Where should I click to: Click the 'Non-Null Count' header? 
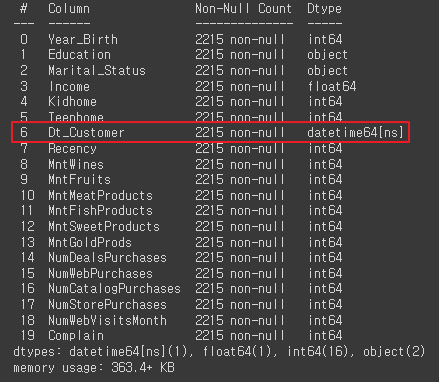pos(243,9)
